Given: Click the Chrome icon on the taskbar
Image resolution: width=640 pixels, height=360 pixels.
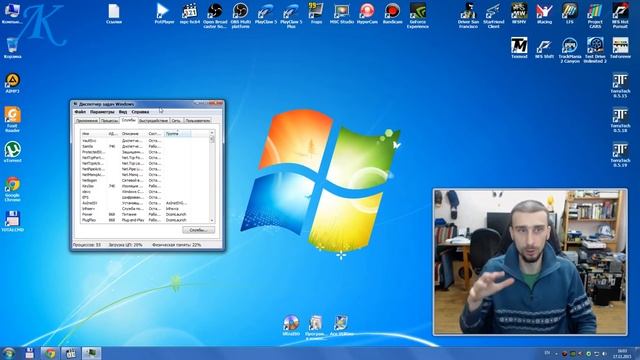Looking at the screenshot, I should tap(50, 353).
